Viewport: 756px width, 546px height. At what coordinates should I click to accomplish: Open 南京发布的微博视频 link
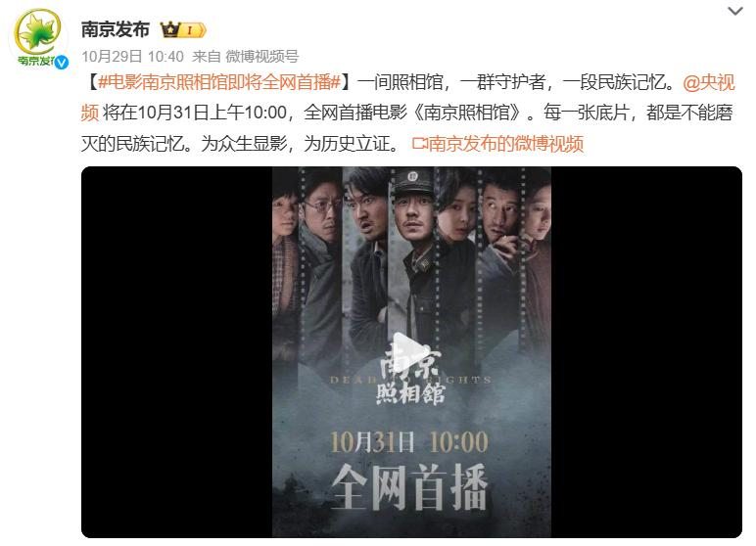(x=505, y=143)
